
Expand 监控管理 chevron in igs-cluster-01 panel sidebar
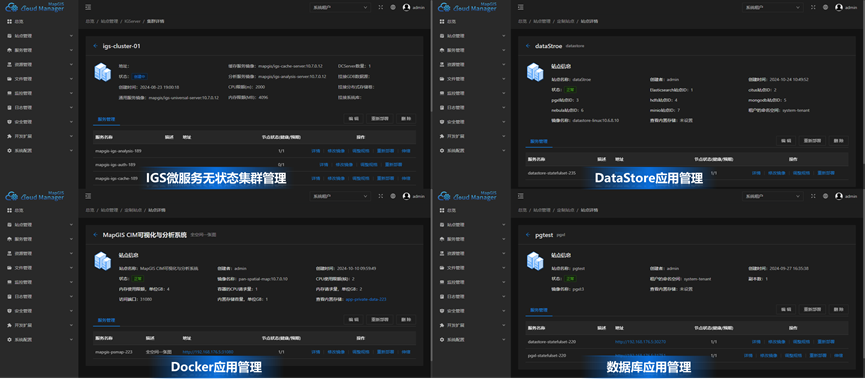coord(71,93)
